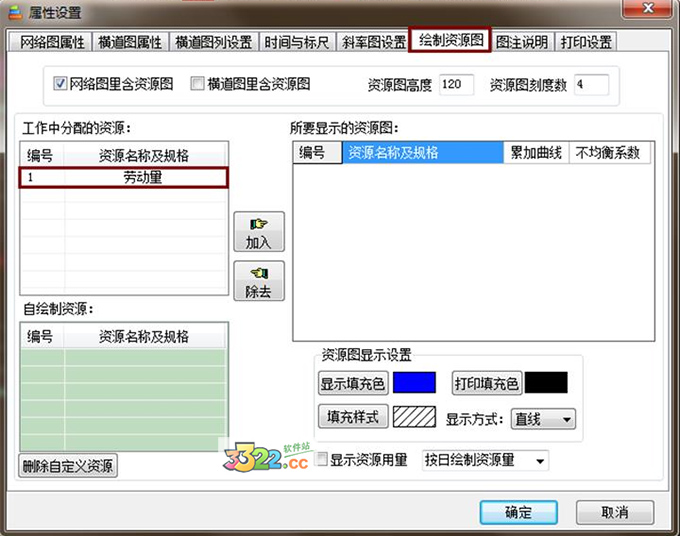Screen dimensions: 680x536
Task: Click the app icon in title bar
Action: pyautogui.click(x=15, y=12)
